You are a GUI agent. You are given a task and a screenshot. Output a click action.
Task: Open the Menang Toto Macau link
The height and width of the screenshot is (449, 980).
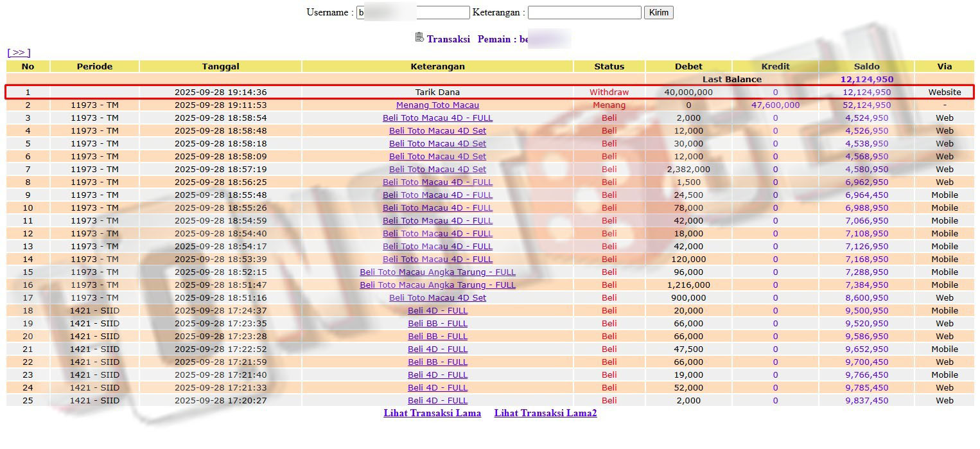pyautogui.click(x=437, y=105)
